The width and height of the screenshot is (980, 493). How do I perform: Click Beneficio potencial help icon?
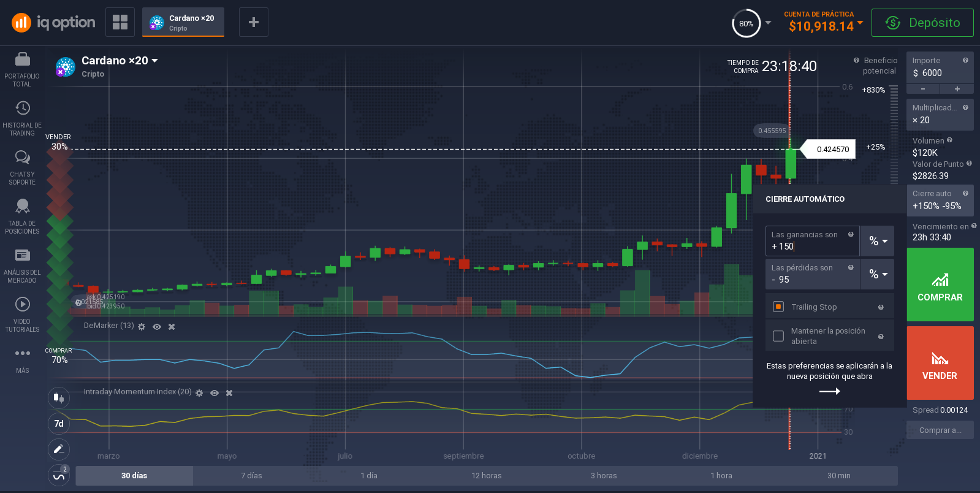coord(856,60)
